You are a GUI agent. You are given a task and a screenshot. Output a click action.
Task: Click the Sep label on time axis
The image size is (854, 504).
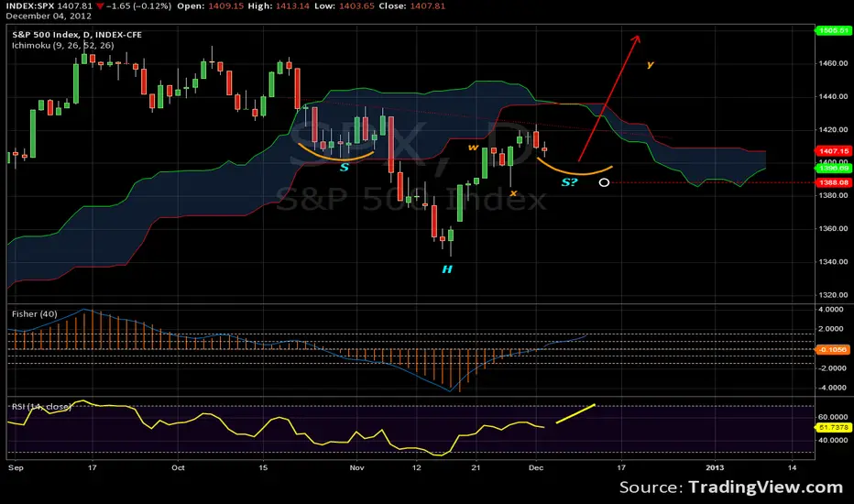click(x=16, y=467)
